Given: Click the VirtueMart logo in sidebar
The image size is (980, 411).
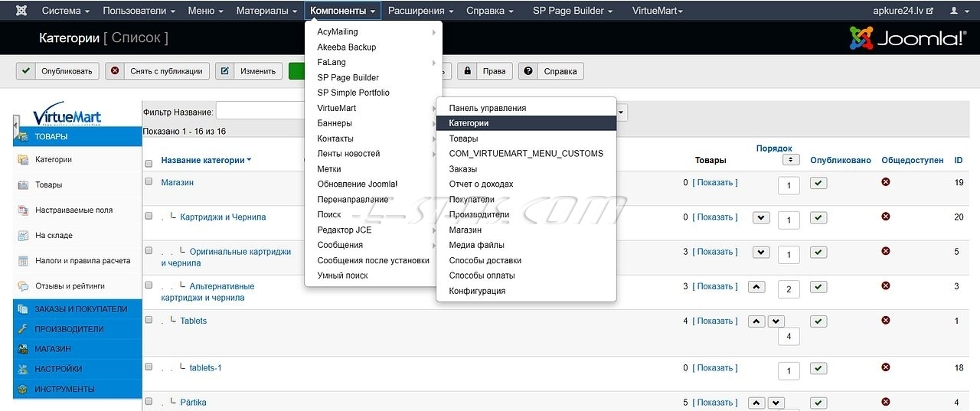Looking at the screenshot, I should coord(67,116).
